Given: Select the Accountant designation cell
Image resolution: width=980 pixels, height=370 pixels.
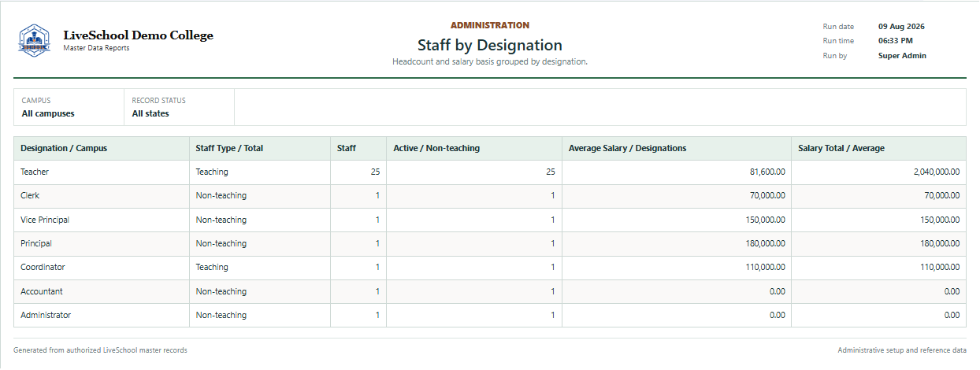Looking at the screenshot, I should (102, 292).
